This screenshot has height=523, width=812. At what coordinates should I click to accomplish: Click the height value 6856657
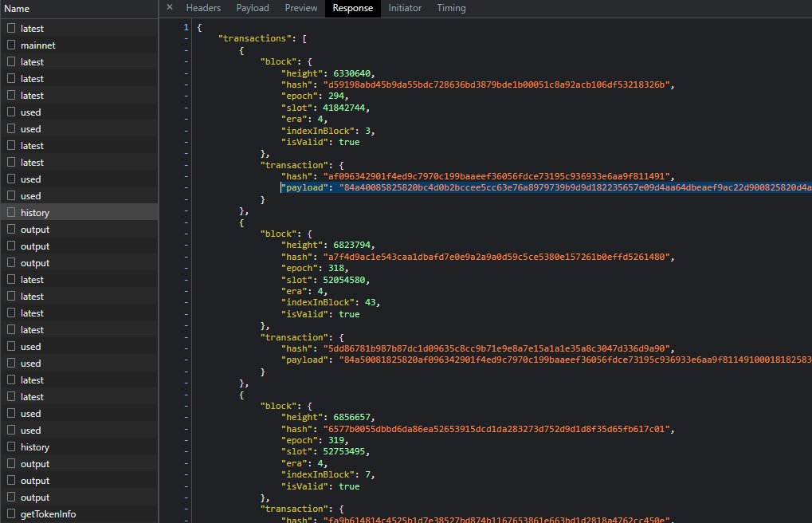(351, 417)
